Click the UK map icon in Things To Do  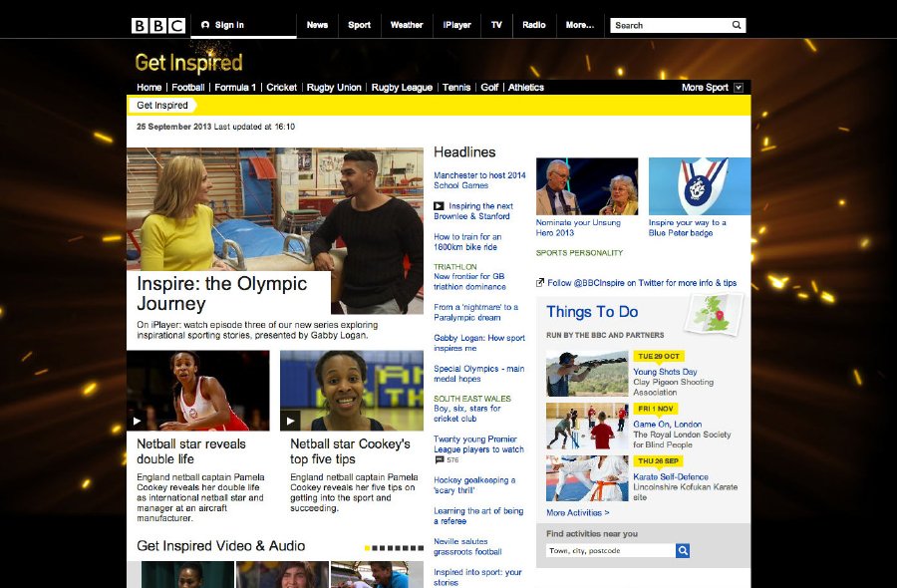(x=714, y=314)
